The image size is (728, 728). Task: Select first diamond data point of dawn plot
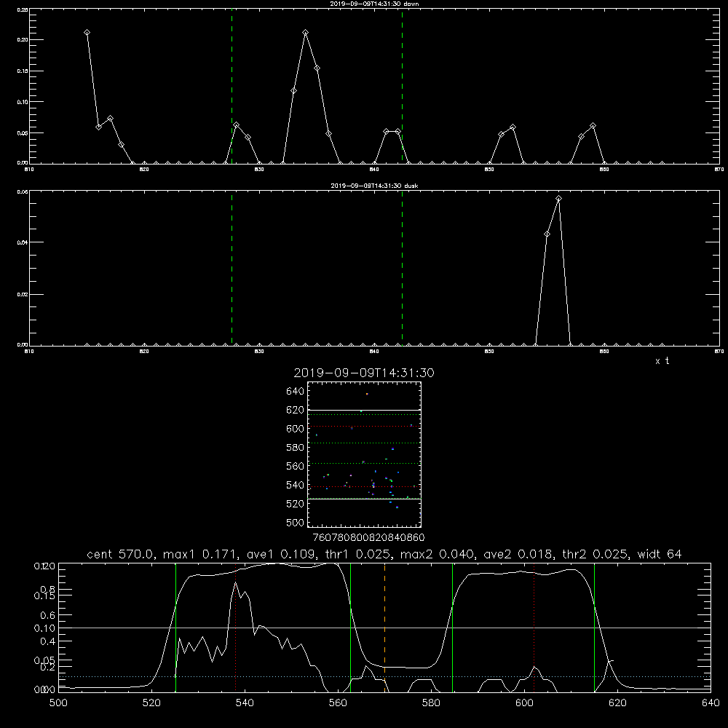coord(87,33)
